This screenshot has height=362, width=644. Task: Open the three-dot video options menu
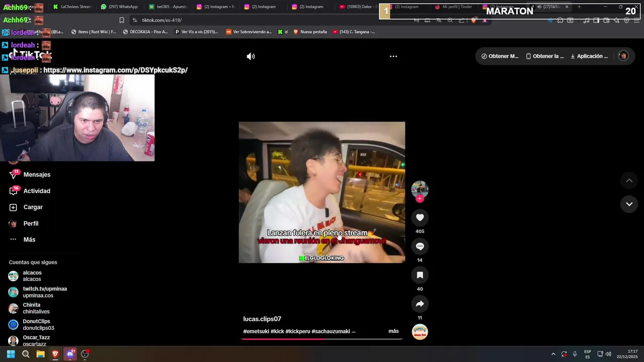tap(393, 56)
